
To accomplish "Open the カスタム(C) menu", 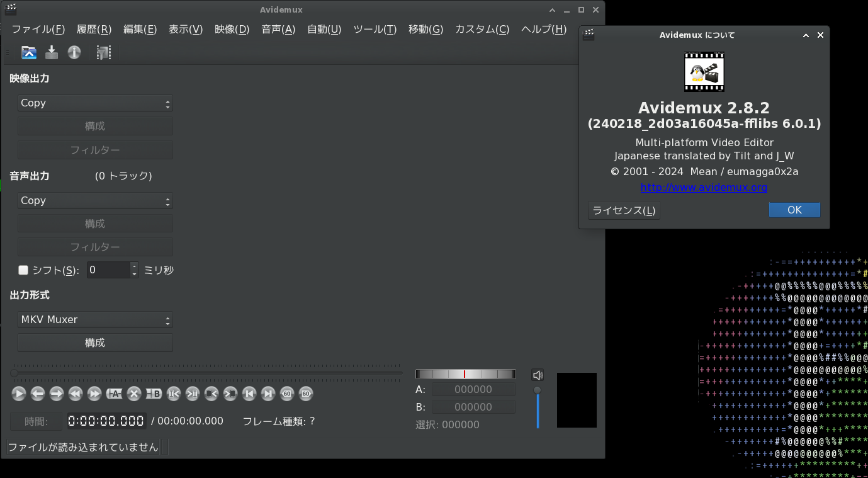I will 482,30.
